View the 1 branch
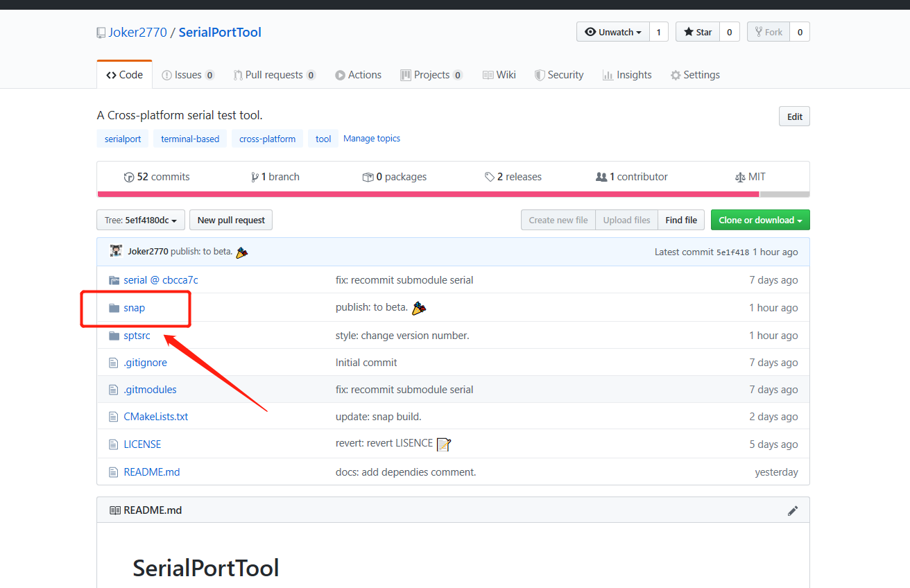The image size is (910, 588). click(x=275, y=177)
